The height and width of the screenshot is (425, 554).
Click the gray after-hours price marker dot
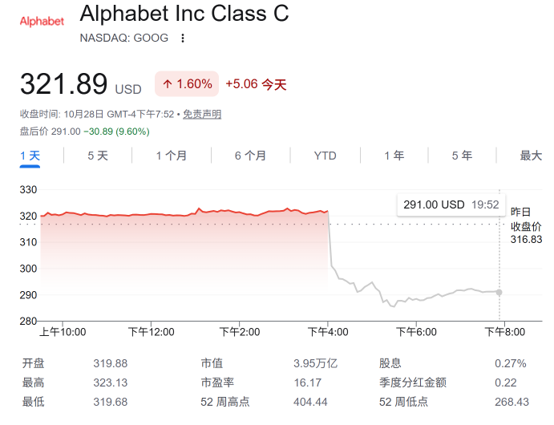pos(499,292)
